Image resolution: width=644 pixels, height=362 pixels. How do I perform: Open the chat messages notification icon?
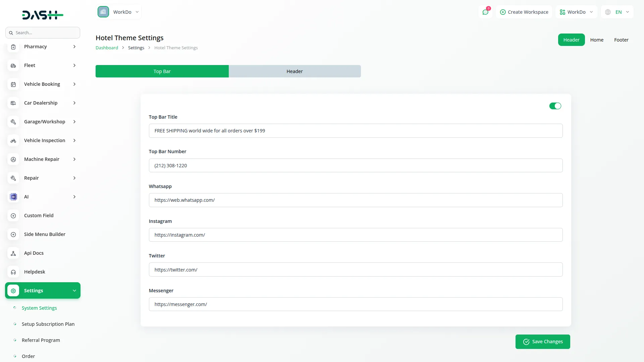click(485, 12)
